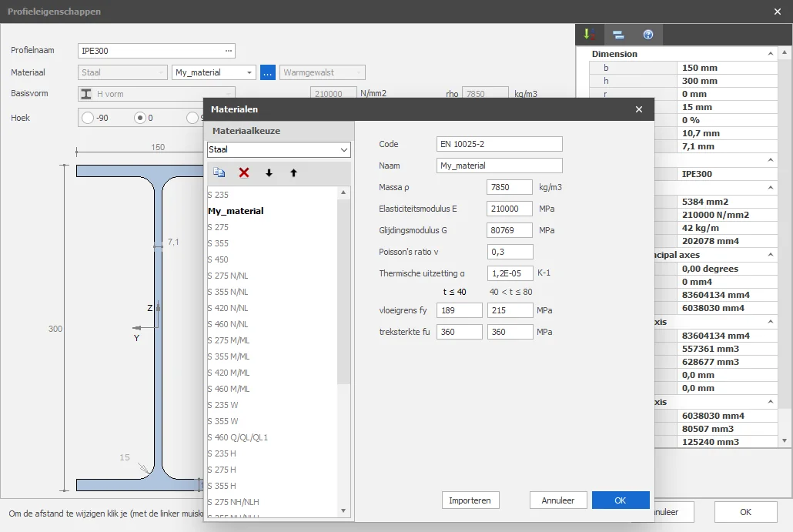Select S 460 Q/QL/QL1 in the material list

238,437
